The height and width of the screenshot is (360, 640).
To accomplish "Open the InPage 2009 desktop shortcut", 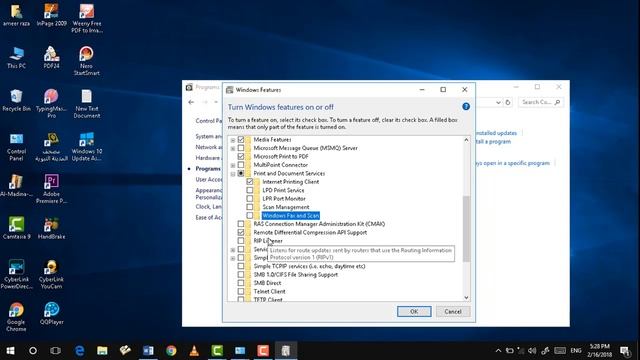I will tap(51, 15).
